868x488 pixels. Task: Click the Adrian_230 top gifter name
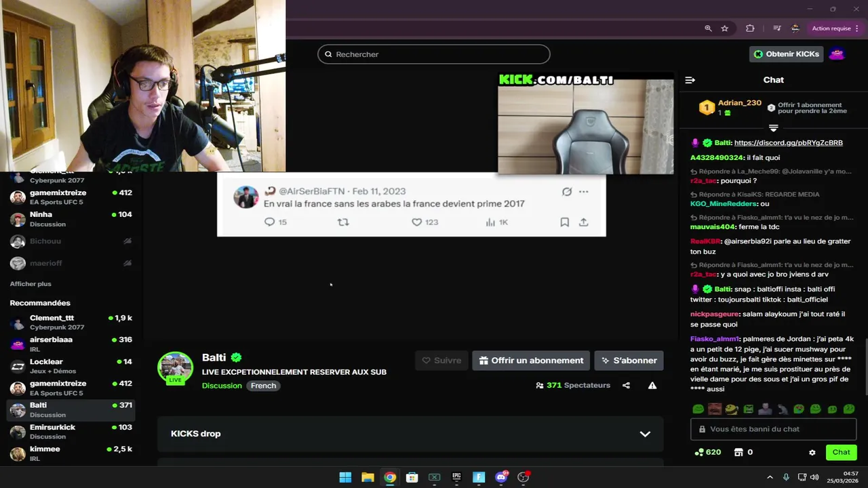(739, 103)
